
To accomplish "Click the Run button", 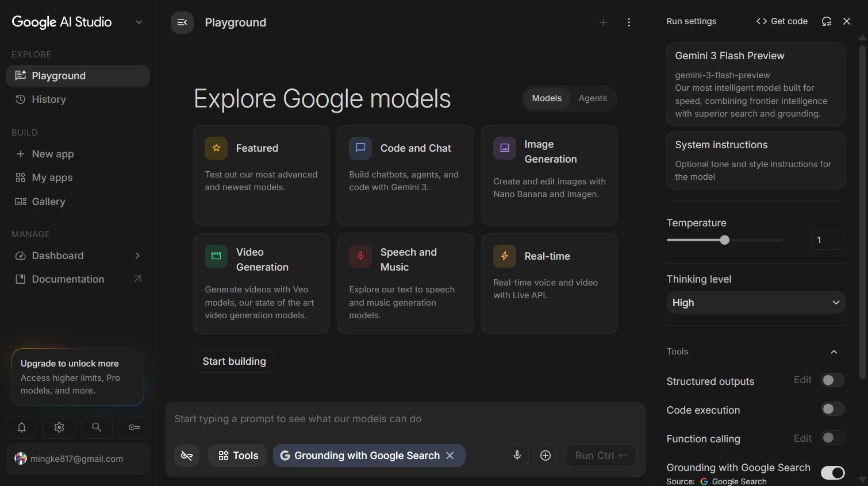I will 601,456.
